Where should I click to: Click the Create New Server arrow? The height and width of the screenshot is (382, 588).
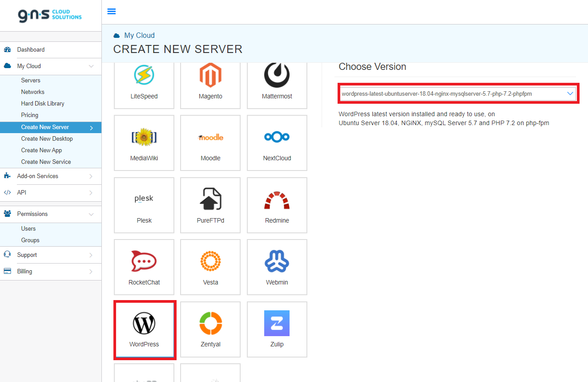[x=92, y=128]
